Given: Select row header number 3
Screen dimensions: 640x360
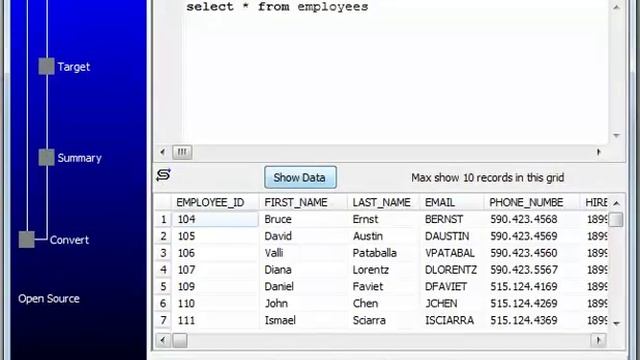Looking at the screenshot, I should point(163,253).
